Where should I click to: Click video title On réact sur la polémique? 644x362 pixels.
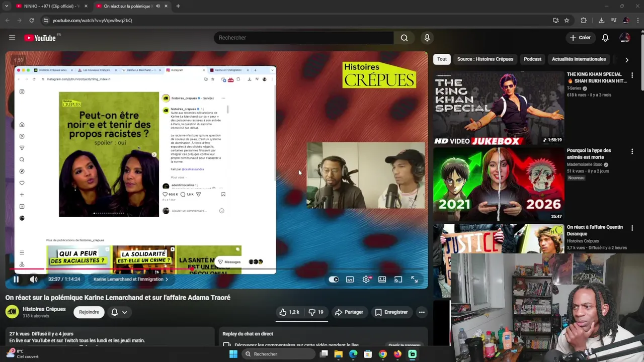pos(118,298)
